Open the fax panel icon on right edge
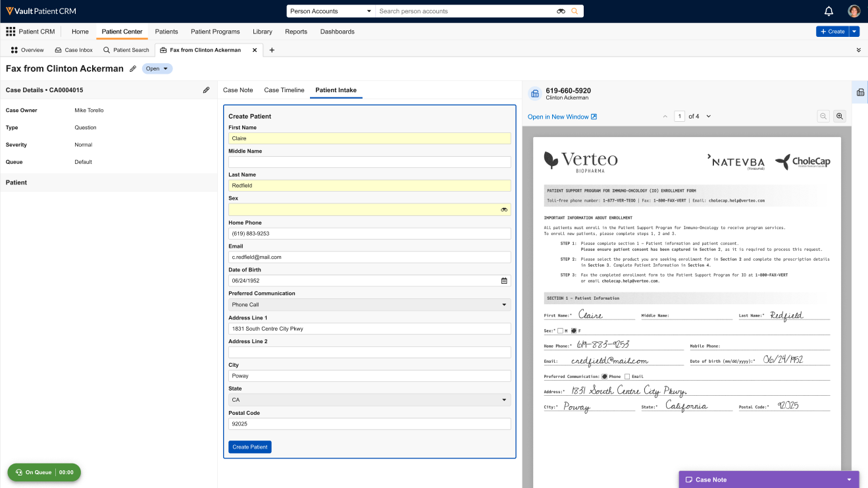 pyautogui.click(x=860, y=93)
